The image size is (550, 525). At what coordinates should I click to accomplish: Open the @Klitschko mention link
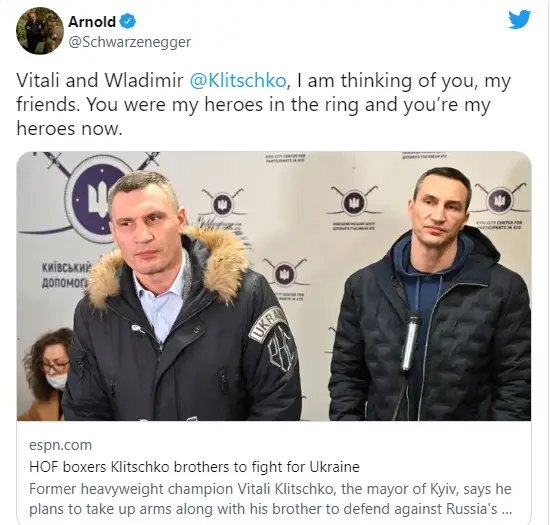238,81
